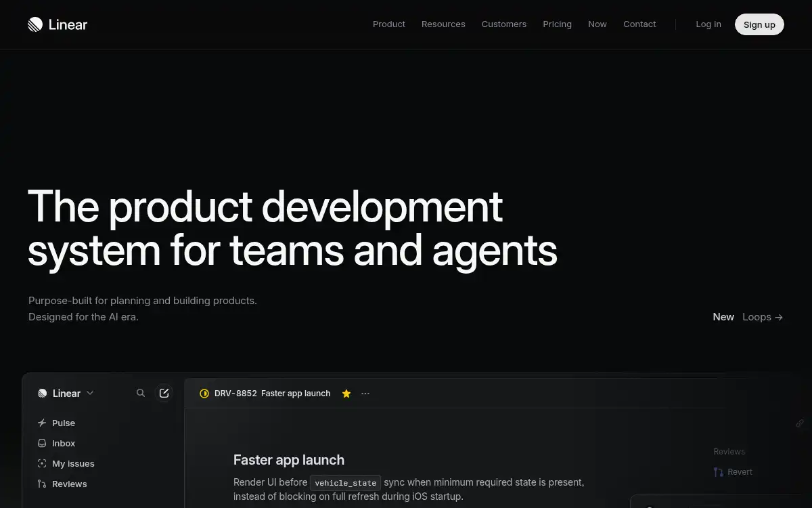Viewport: 812px width, 508px height.
Task: Click the My Issues target icon
Action: coord(42,463)
